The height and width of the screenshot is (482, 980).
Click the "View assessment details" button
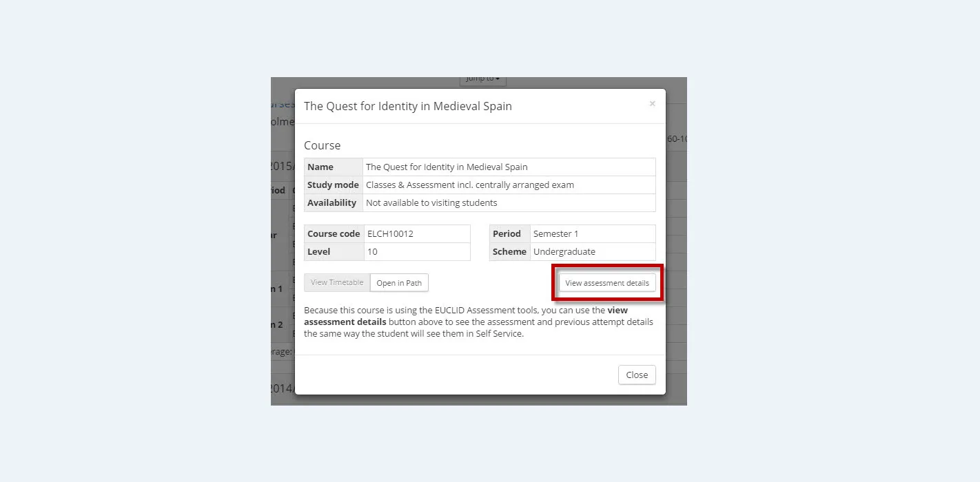click(606, 283)
